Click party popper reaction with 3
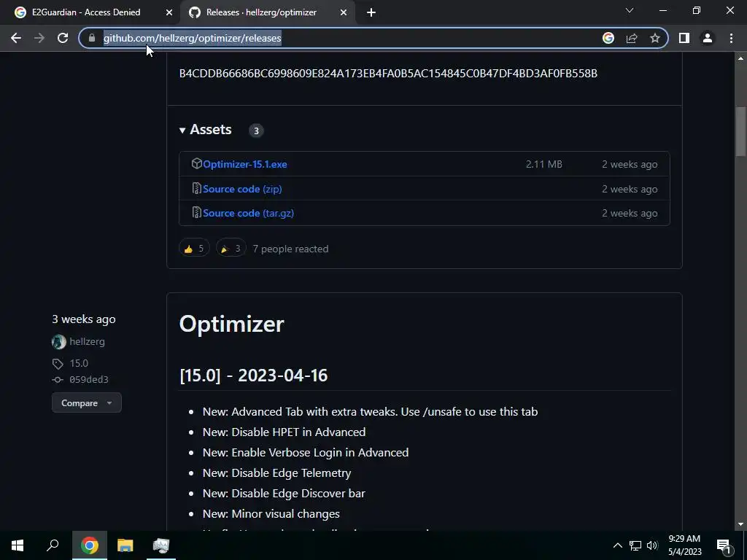The width and height of the screenshot is (747, 560). click(231, 249)
